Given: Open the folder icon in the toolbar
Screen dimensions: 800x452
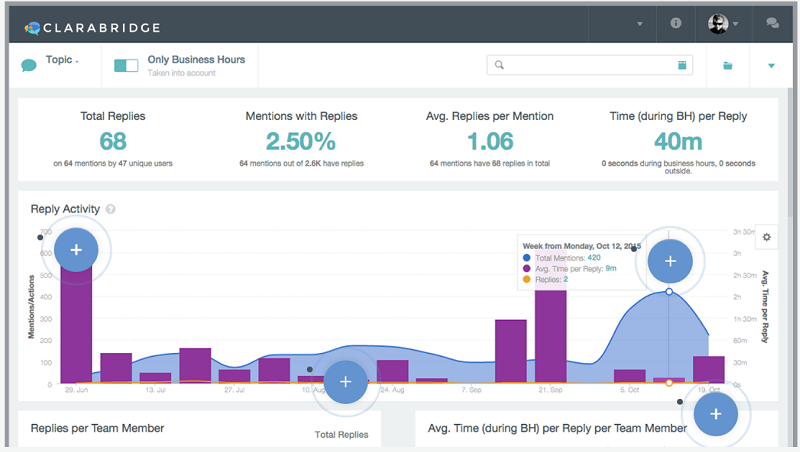Looking at the screenshot, I should click(728, 66).
